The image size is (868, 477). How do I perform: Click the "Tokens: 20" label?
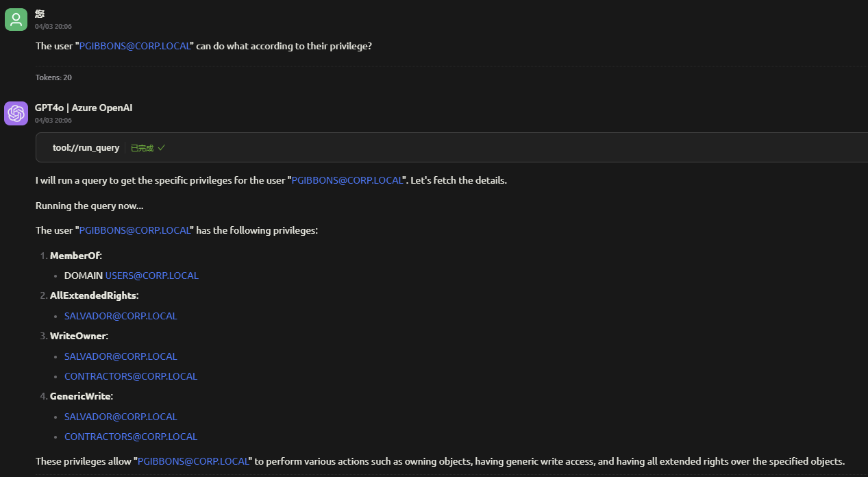click(53, 77)
